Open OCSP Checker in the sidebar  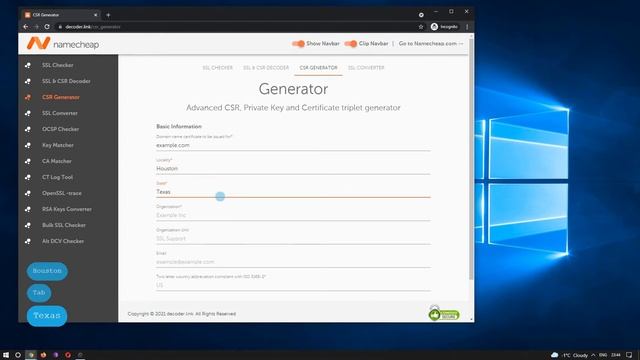click(x=60, y=129)
